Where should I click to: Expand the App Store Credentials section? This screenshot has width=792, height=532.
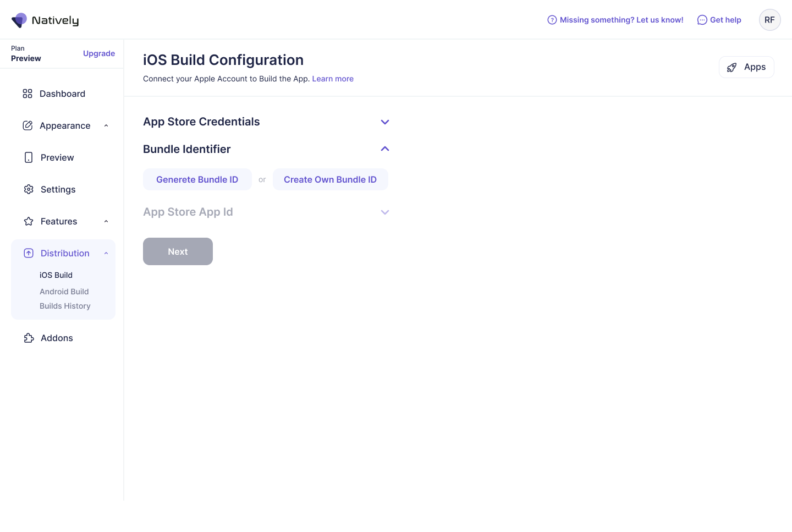point(385,122)
